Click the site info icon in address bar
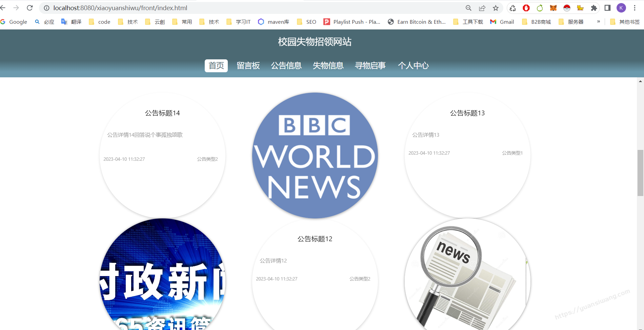This screenshot has height=330, width=644. (46, 8)
